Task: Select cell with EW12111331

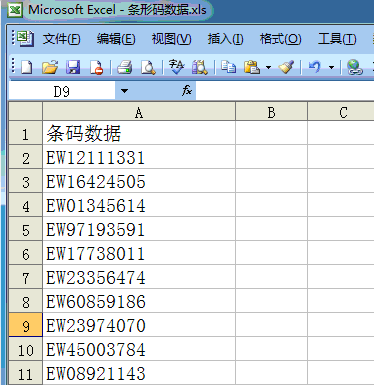Action: coord(139,157)
